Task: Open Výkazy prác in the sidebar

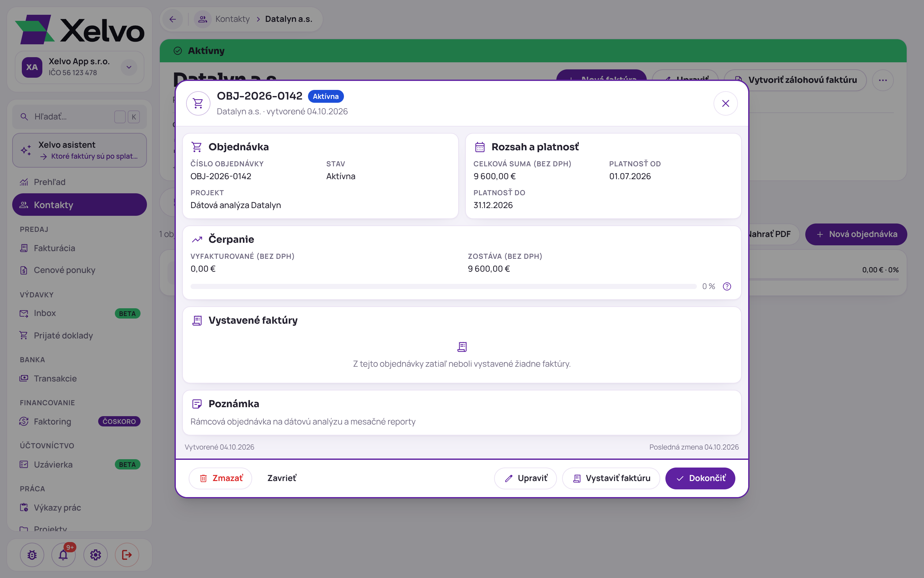Action: click(80, 508)
